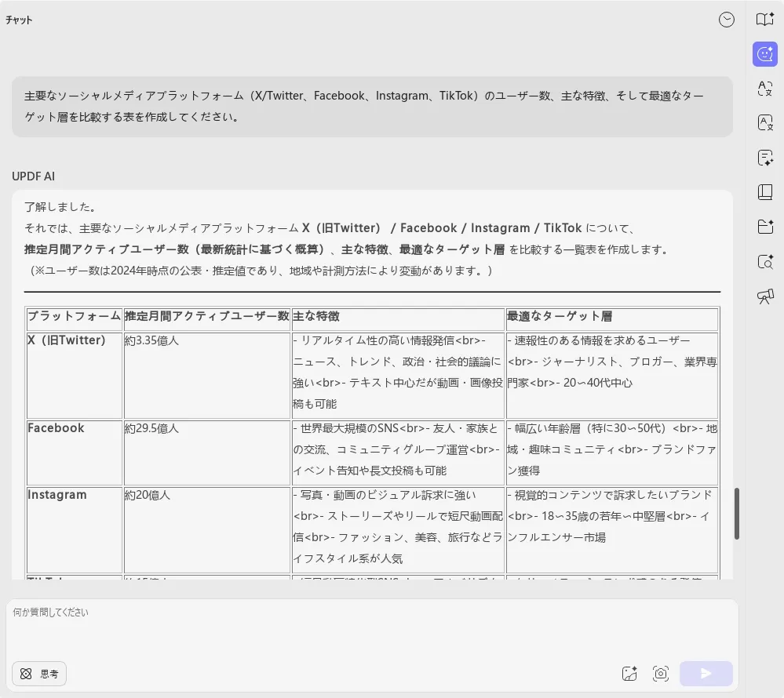This screenshot has width=784, height=698.
Task: Click the chat scrollbar on the right
Action: click(x=736, y=514)
